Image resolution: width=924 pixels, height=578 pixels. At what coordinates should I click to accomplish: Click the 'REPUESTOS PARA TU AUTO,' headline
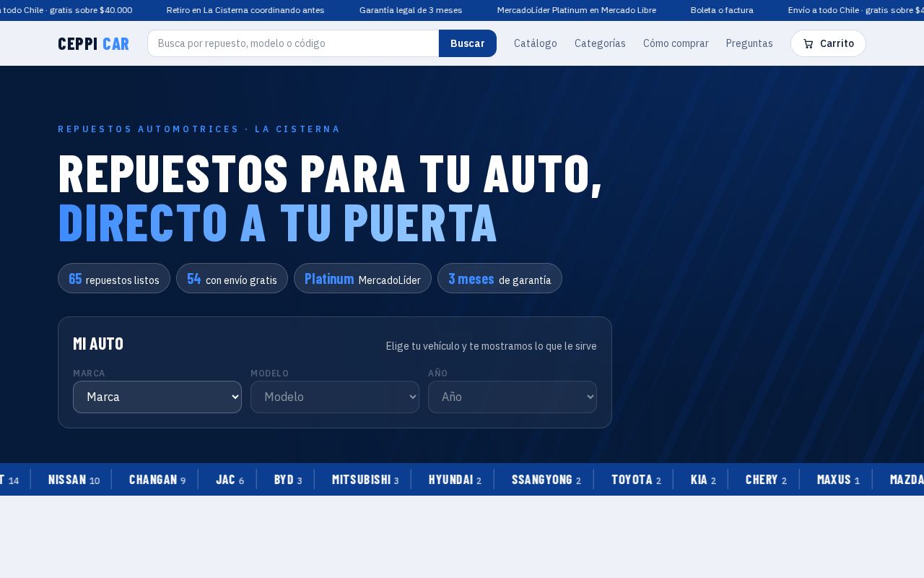pyautogui.click(x=330, y=174)
